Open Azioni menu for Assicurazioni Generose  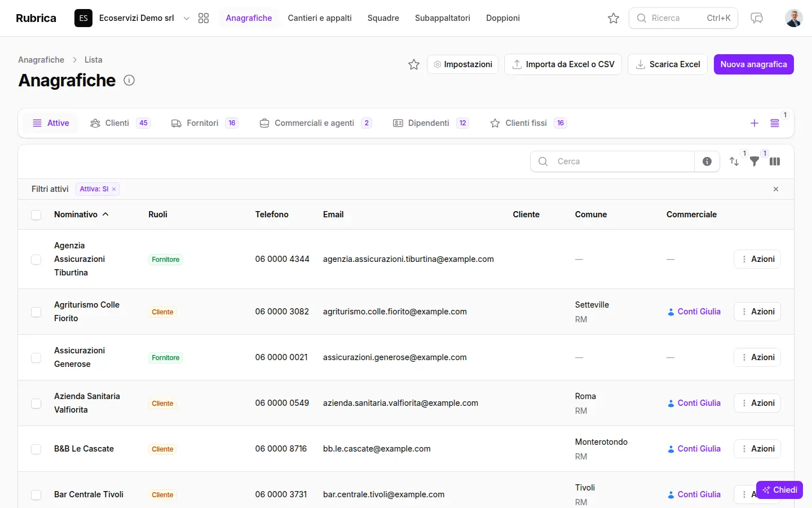click(757, 357)
